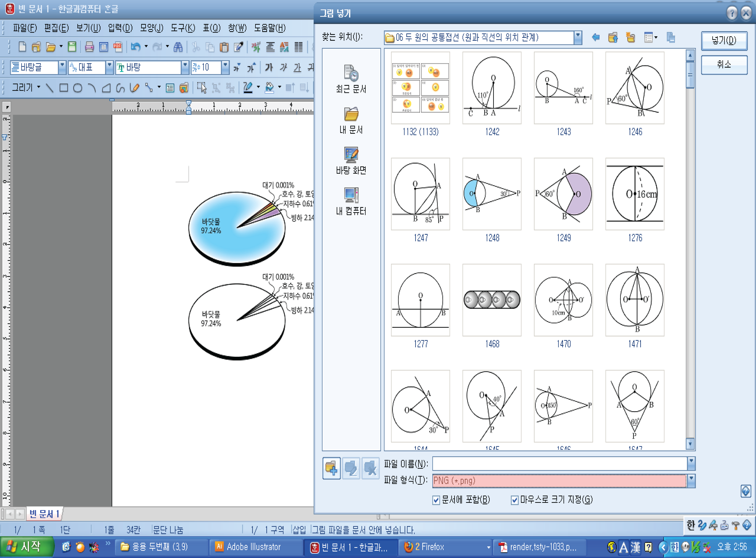Open the 도구(K) menu
This screenshot has width=756, height=558.
point(183,28)
